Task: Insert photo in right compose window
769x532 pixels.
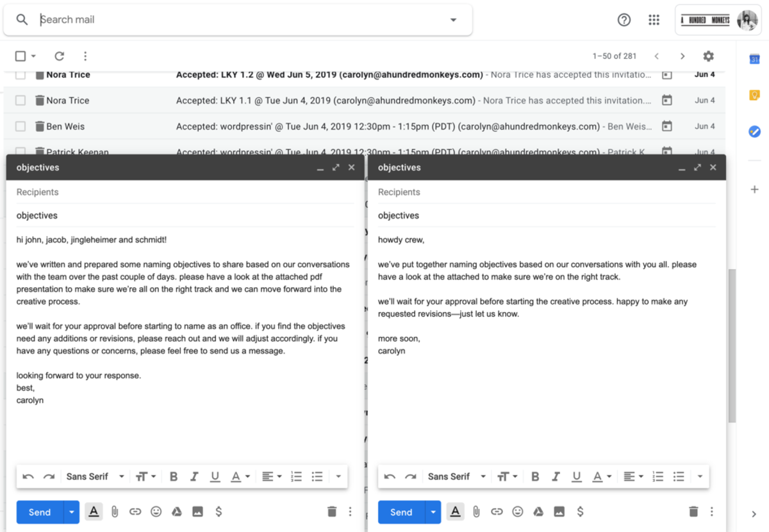Action: (559, 511)
